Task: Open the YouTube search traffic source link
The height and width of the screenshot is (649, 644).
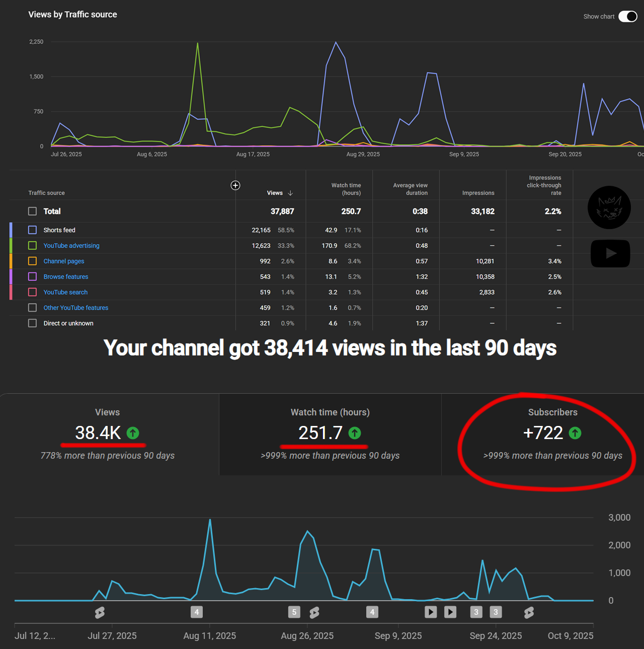Action: point(65,293)
